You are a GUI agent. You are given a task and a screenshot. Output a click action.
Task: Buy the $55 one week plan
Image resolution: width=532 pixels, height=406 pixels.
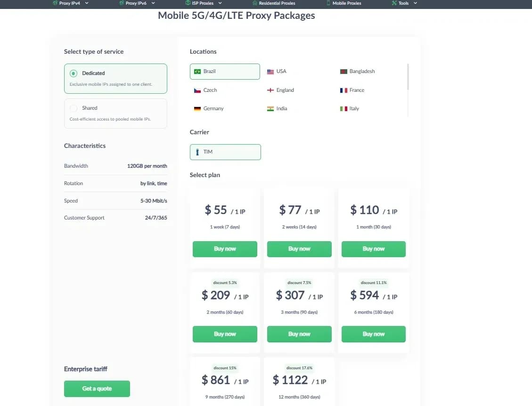click(x=225, y=249)
